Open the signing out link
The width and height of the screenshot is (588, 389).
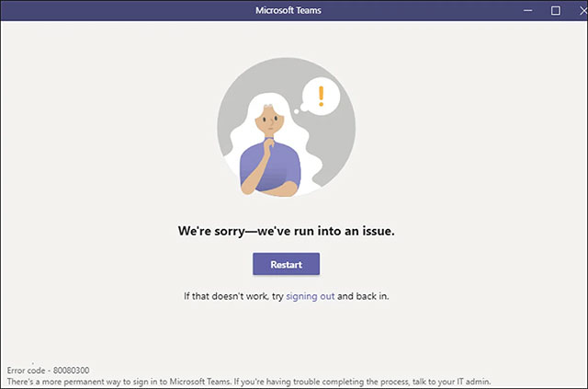click(x=311, y=296)
